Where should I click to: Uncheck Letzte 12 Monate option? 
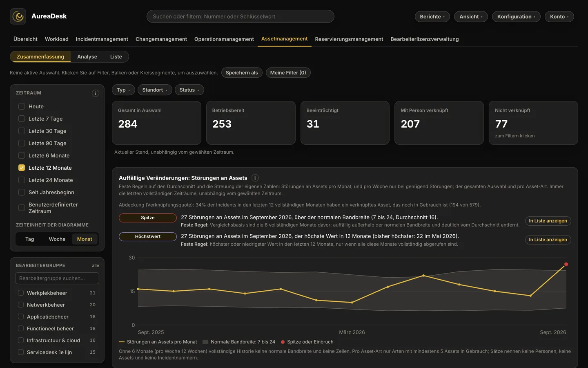(22, 168)
